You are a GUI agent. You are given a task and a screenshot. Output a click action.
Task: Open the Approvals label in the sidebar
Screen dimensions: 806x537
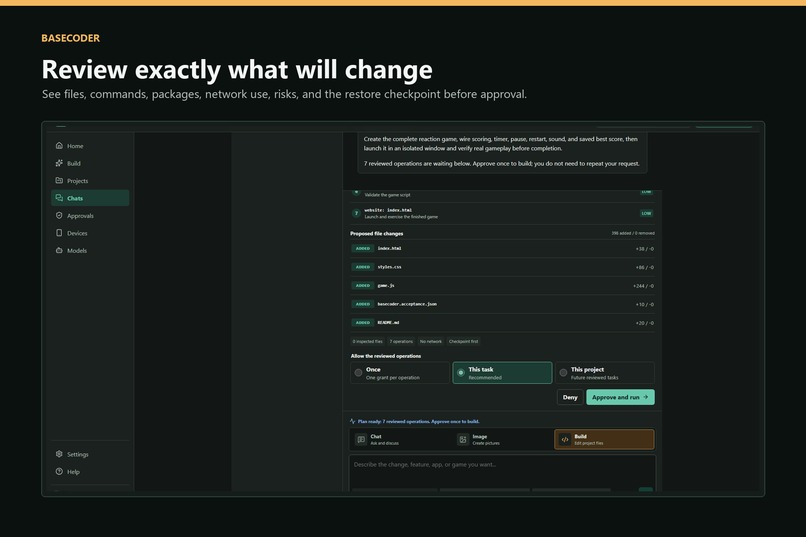(80, 216)
